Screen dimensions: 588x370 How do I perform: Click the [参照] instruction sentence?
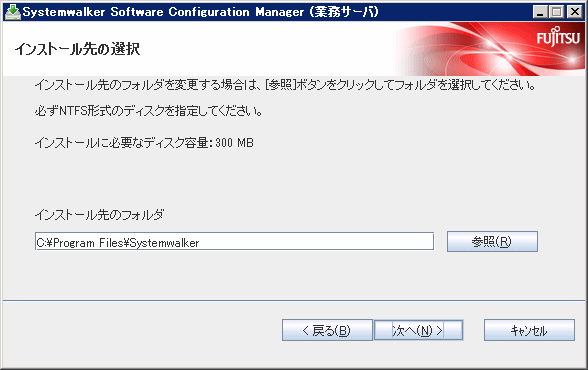point(285,85)
